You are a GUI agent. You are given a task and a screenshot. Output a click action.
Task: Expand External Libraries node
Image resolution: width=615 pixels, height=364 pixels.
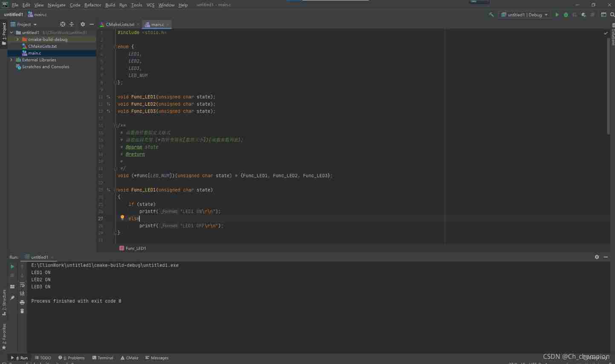point(12,60)
